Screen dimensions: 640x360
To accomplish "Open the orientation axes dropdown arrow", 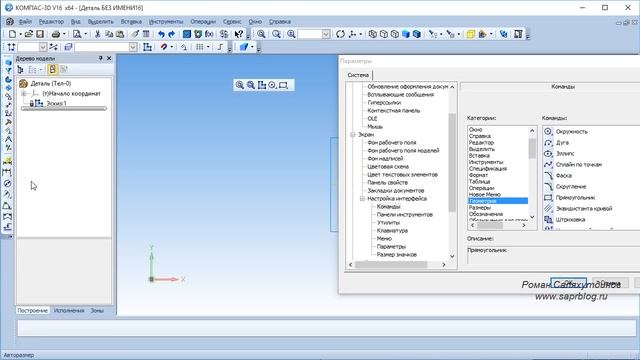I will pyautogui.click(x=360, y=34).
